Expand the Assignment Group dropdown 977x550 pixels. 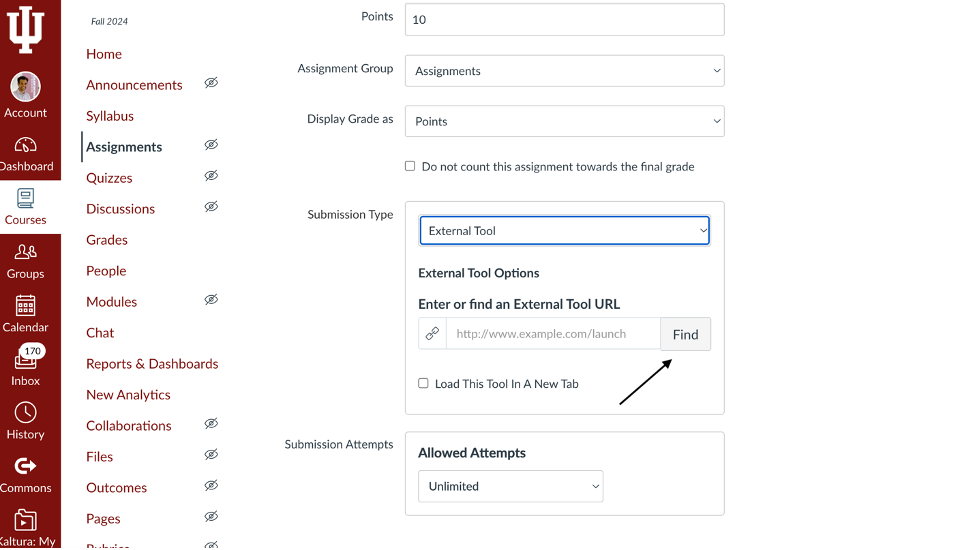pos(564,71)
